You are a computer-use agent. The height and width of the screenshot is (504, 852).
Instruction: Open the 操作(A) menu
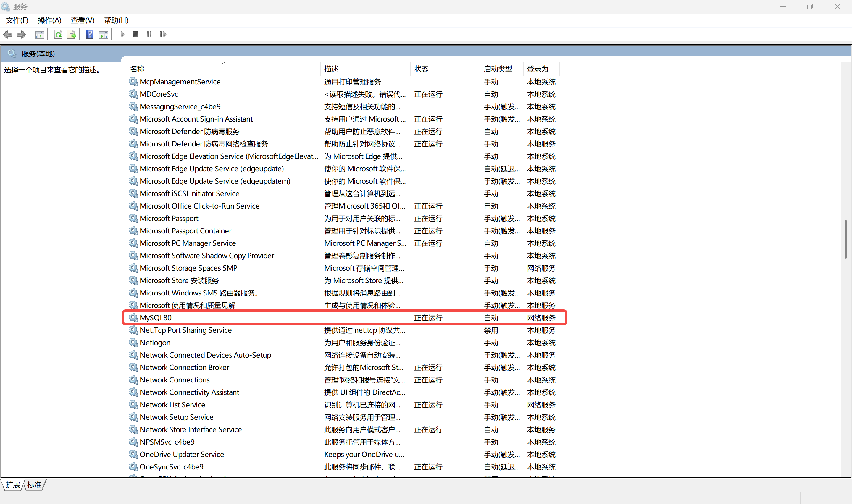50,20
